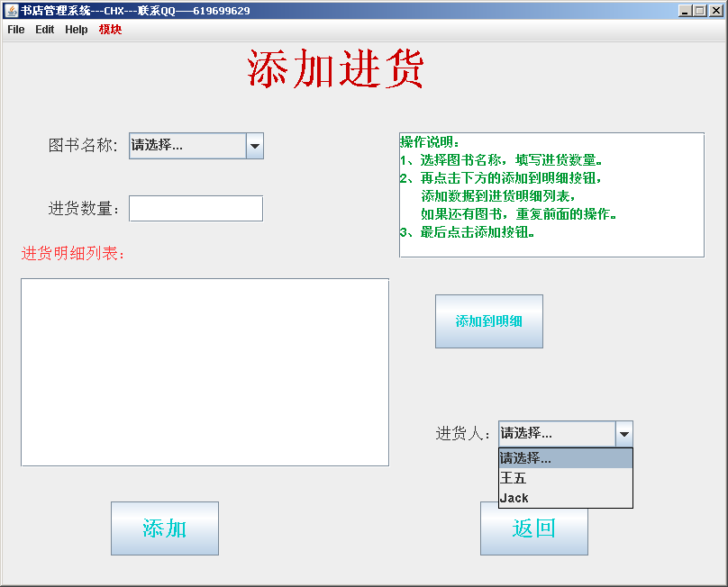The width and height of the screenshot is (728, 587).
Task: Close the 书店管理系统 window
Action: [x=715, y=10]
